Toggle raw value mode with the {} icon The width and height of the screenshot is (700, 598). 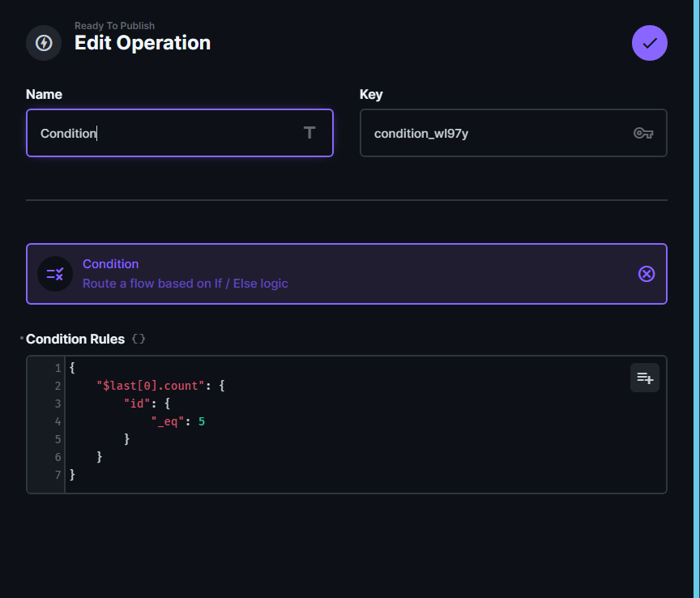(138, 339)
